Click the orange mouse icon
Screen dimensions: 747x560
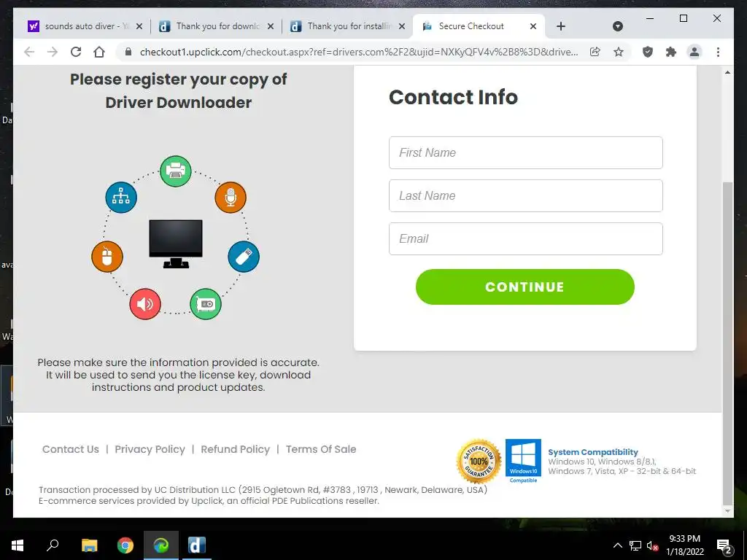pyautogui.click(x=107, y=257)
